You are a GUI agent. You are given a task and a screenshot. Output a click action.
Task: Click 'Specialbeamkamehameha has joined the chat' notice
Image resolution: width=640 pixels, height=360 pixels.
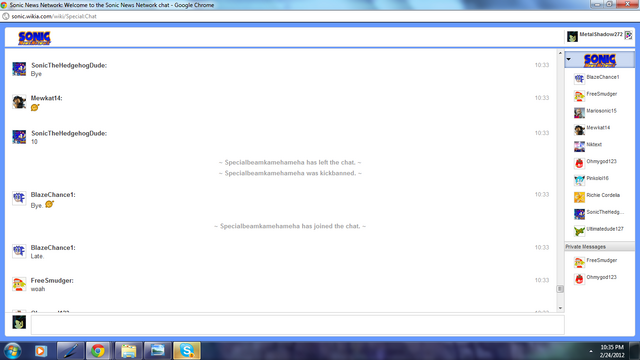[x=290, y=226]
